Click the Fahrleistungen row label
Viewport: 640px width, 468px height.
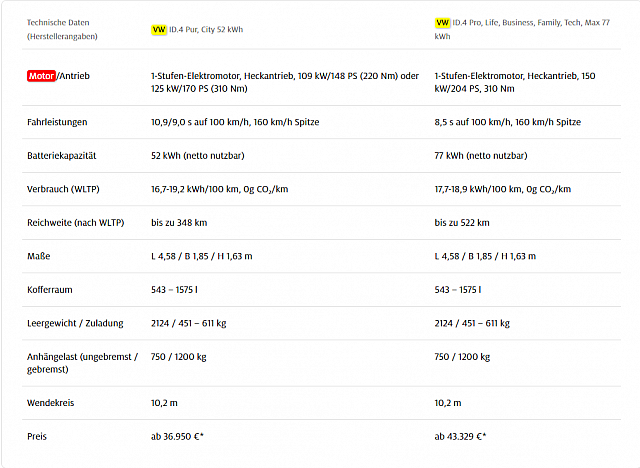57,122
